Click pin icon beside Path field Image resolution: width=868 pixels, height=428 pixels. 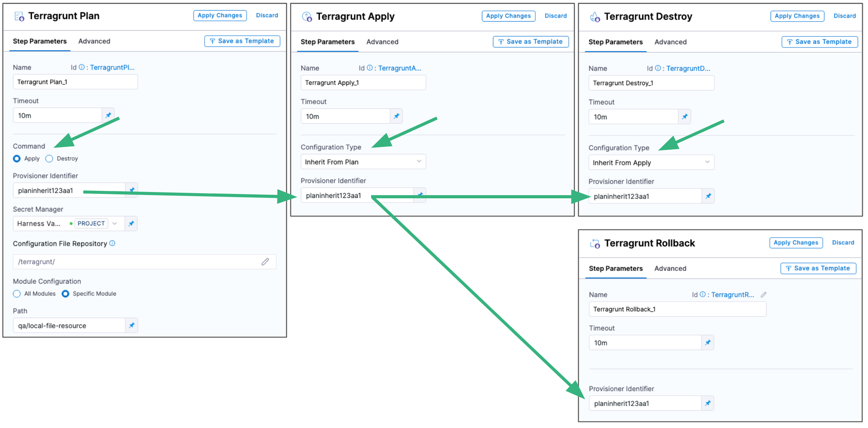pos(132,326)
